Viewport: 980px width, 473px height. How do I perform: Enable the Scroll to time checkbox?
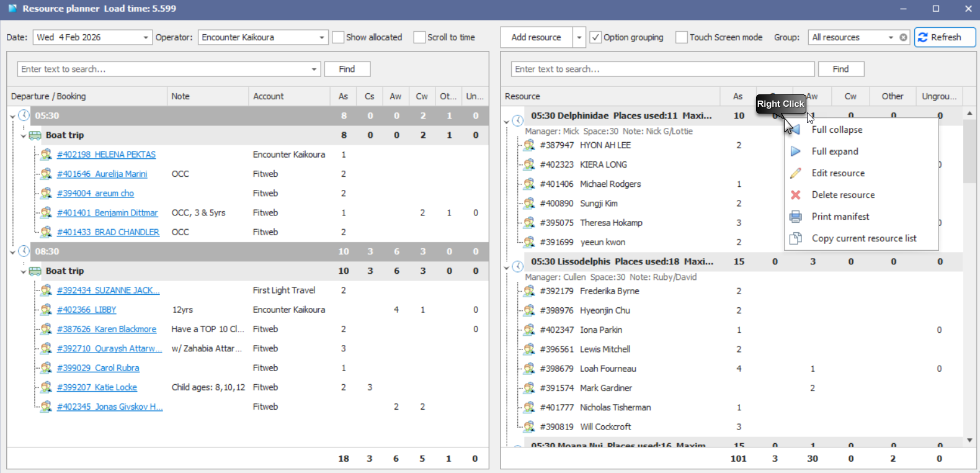click(x=419, y=37)
